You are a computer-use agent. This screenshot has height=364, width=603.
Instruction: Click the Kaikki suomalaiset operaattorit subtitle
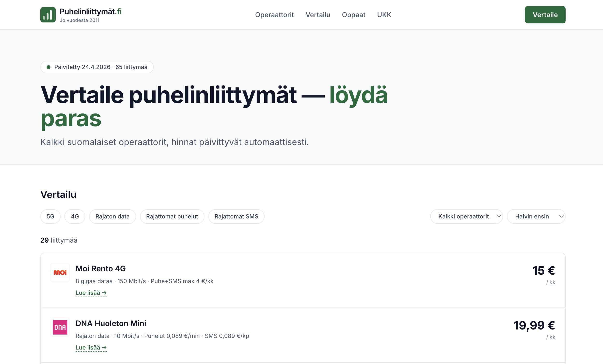(175, 142)
